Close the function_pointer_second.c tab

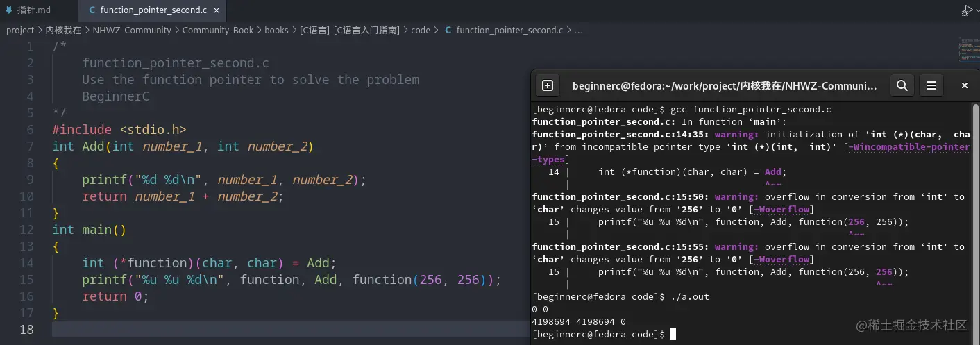pos(217,10)
